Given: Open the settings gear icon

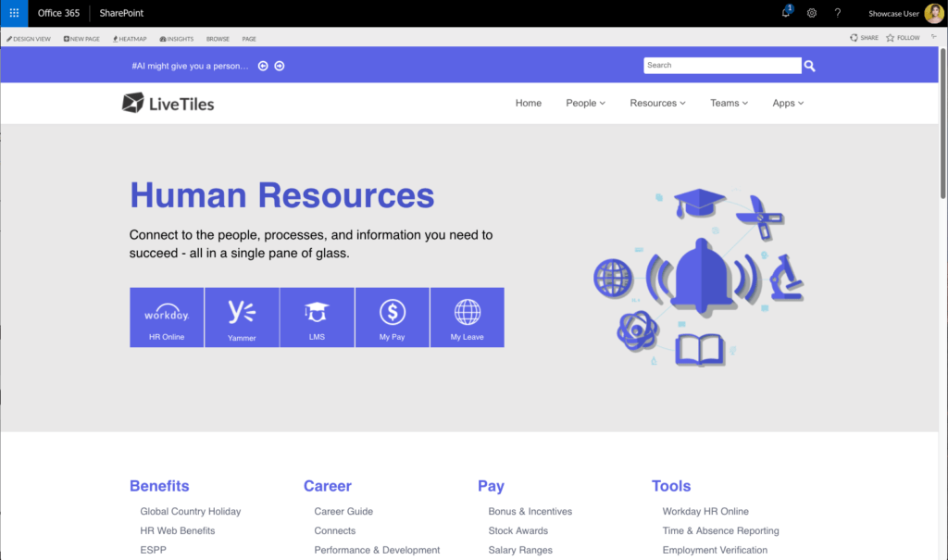Looking at the screenshot, I should [811, 13].
